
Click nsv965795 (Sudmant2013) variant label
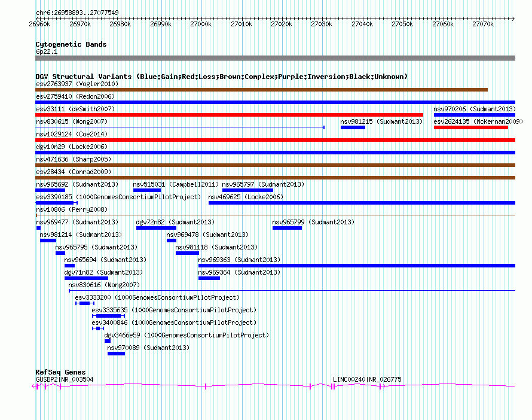pyautogui.click(x=96, y=247)
